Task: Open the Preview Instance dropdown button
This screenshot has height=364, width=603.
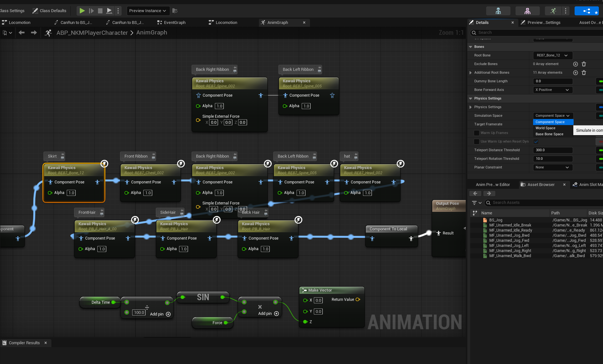Action: [148, 11]
